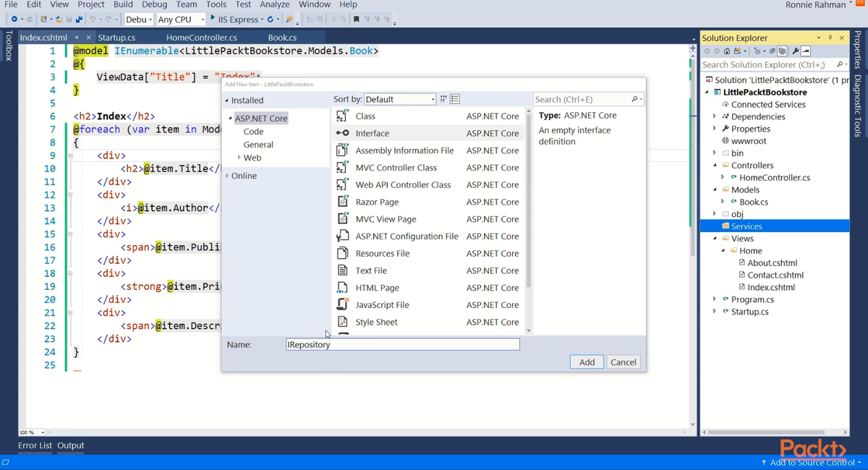
Task: Switch dialog to small icons view
Action: 443,99
